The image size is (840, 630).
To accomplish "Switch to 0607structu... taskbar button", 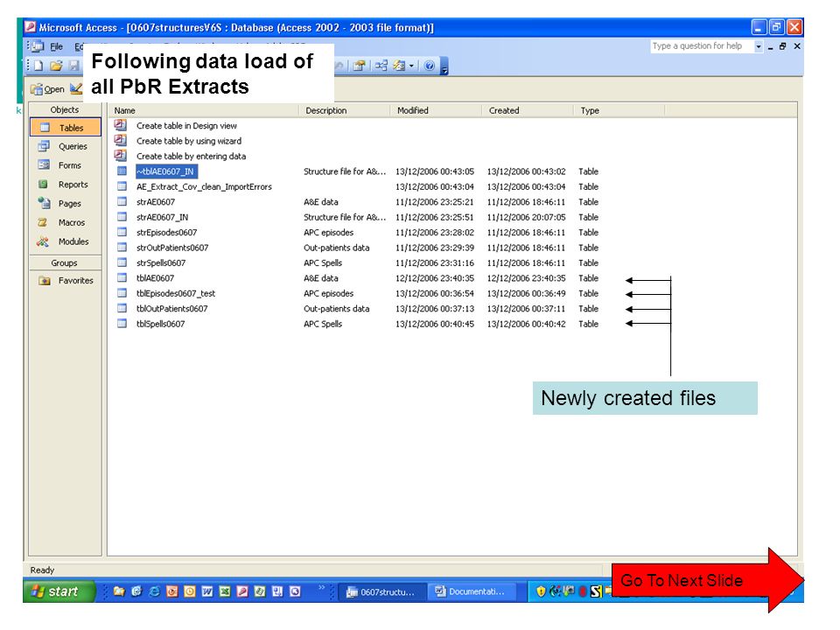I will pyautogui.click(x=383, y=592).
